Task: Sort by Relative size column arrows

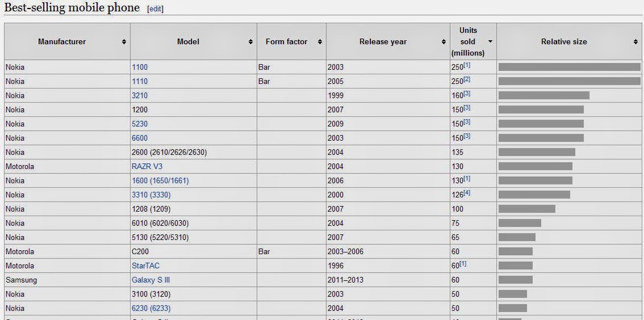Action: coord(635,42)
